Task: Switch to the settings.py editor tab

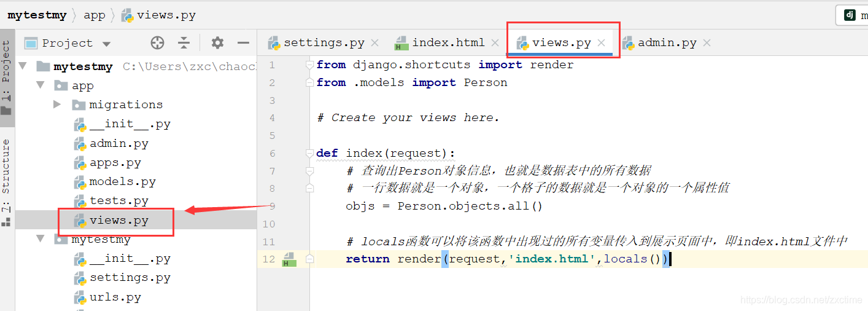Action: point(324,43)
